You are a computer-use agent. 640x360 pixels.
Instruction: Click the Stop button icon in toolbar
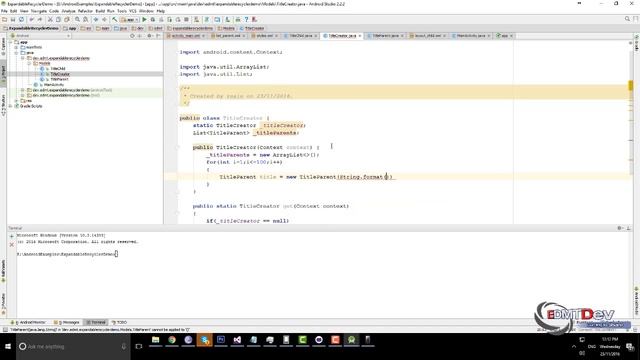[x=186, y=20]
